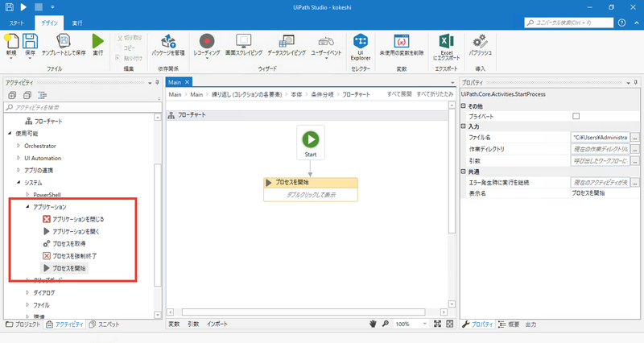
Task: Switch to 出力 panel tab
Action: click(530, 324)
